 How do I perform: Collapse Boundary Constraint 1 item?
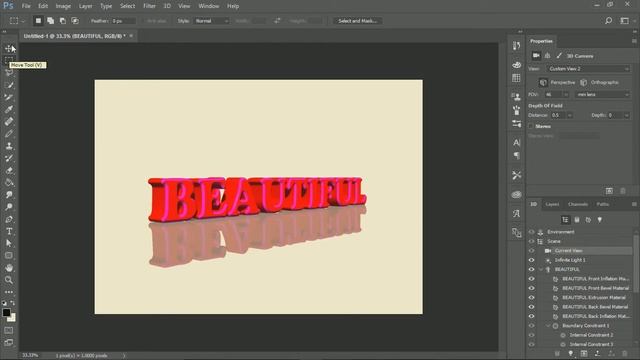coord(549,326)
